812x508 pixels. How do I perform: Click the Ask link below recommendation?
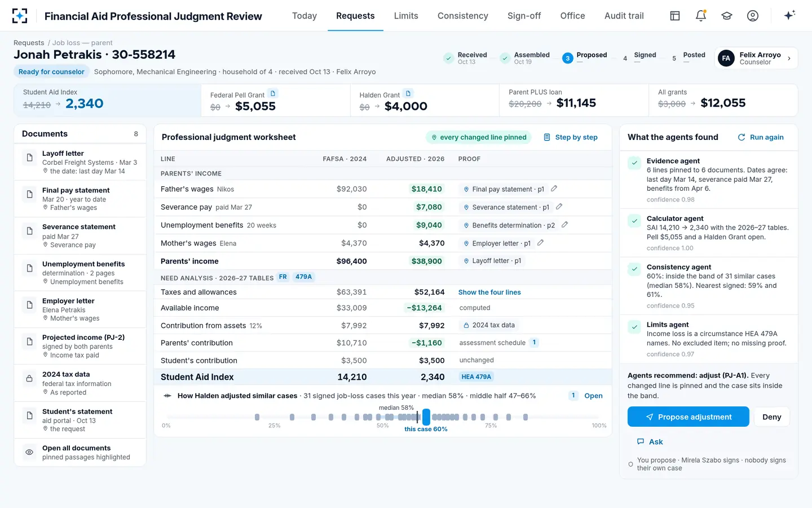650,442
